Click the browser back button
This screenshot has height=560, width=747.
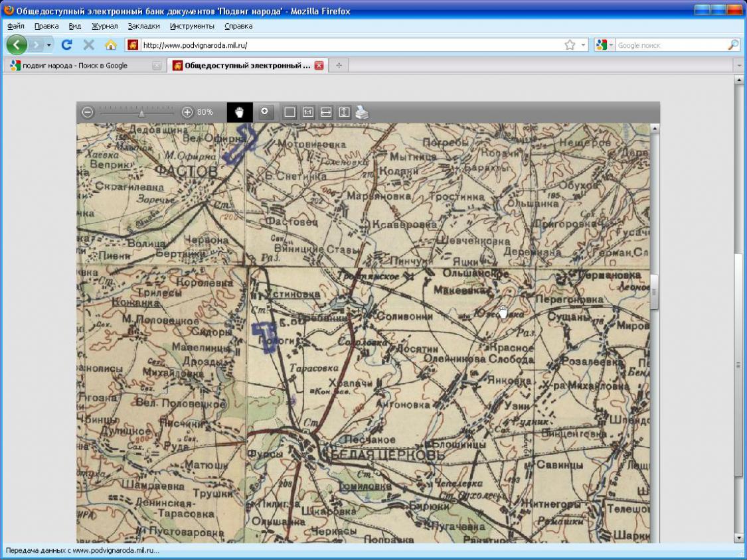click(17, 45)
